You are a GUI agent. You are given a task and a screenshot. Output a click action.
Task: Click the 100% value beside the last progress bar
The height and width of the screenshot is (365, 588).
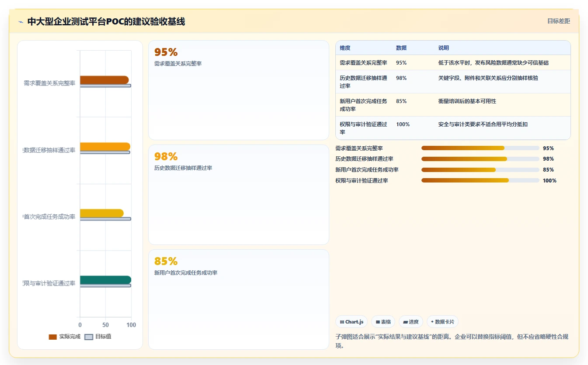pyautogui.click(x=550, y=181)
